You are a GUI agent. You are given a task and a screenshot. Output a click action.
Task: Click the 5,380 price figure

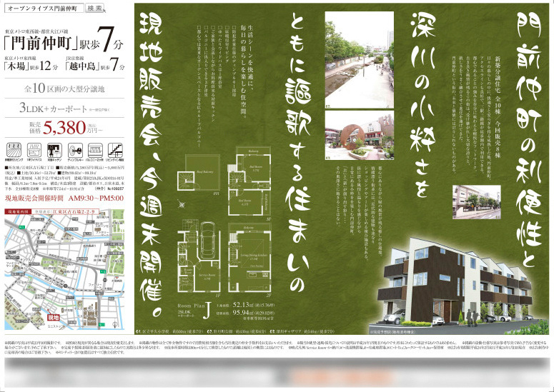point(64,127)
